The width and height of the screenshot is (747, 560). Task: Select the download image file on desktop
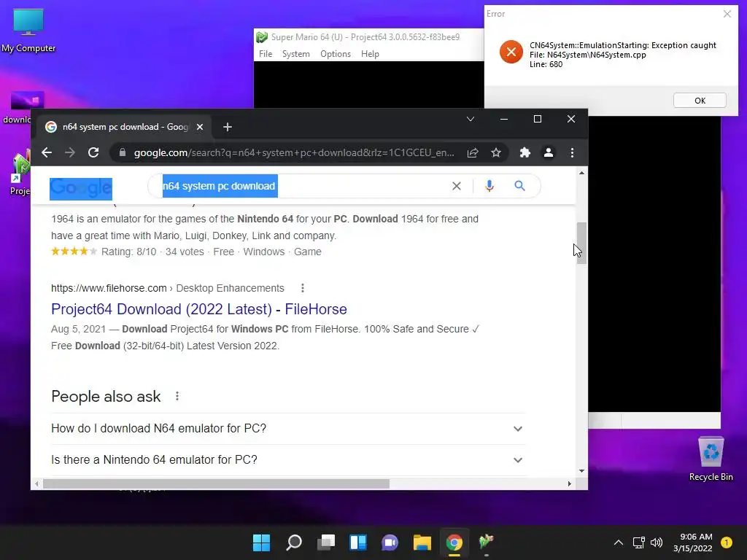click(x=23, y=107)
